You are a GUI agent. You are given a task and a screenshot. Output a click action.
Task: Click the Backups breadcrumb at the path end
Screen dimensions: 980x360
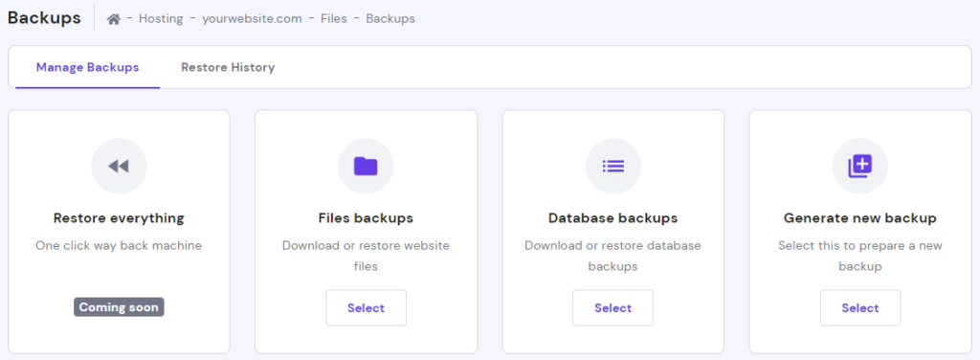click(390, 19)
